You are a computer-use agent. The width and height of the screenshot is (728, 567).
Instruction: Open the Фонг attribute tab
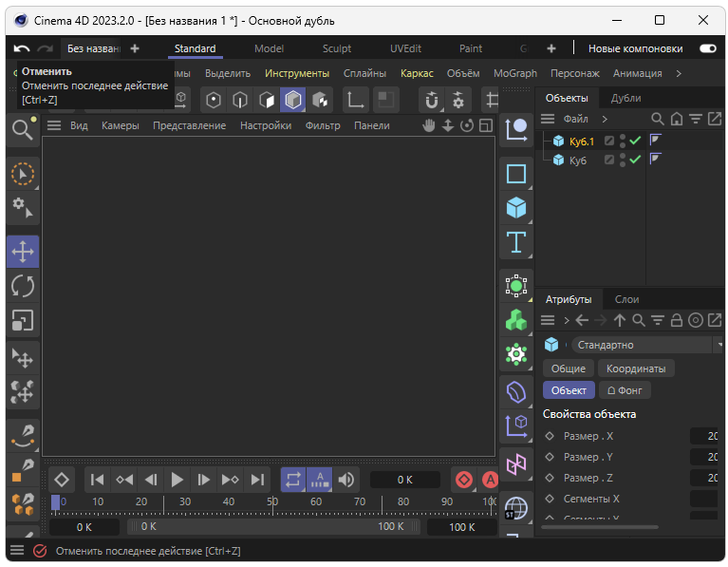pos(625,390)
